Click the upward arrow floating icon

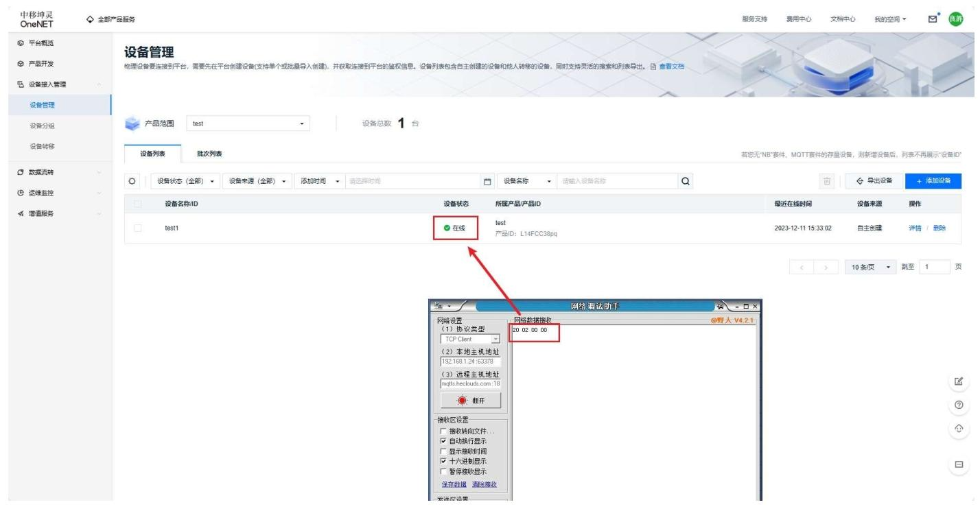pyautogui.click(x=959, y=429)
